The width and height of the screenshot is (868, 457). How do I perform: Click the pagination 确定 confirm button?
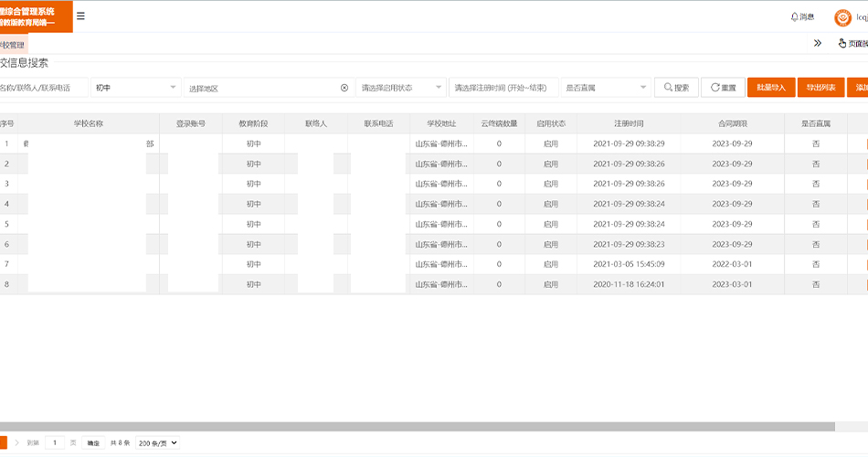pyautogui.click(x=93, y=442)
